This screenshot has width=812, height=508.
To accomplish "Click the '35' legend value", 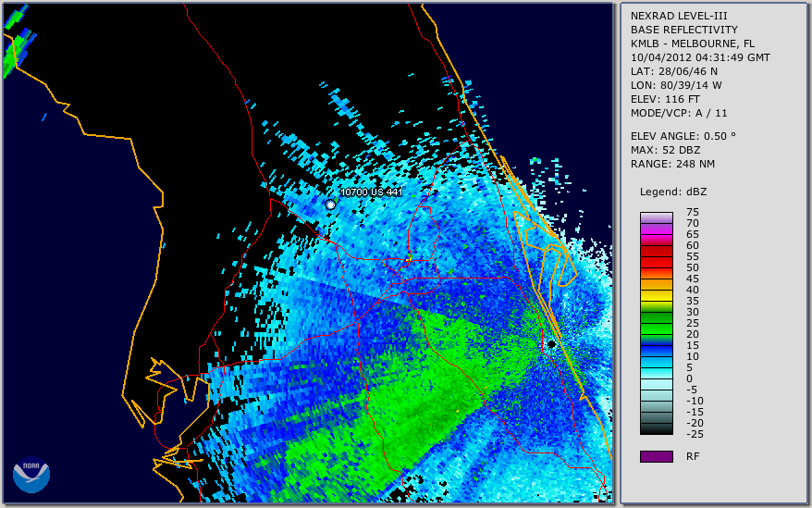I will pyautogui.click(x=693, y=301).
